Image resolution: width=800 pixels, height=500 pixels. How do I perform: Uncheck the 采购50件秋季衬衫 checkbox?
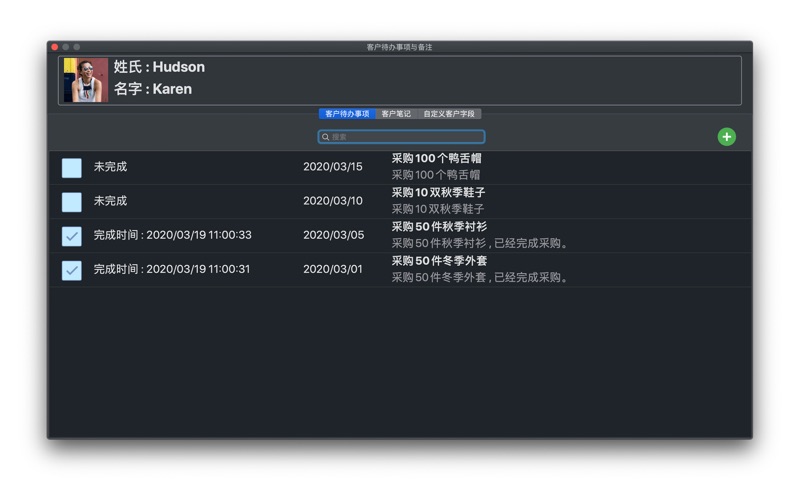pyautogui.click(x=72, y=236)
